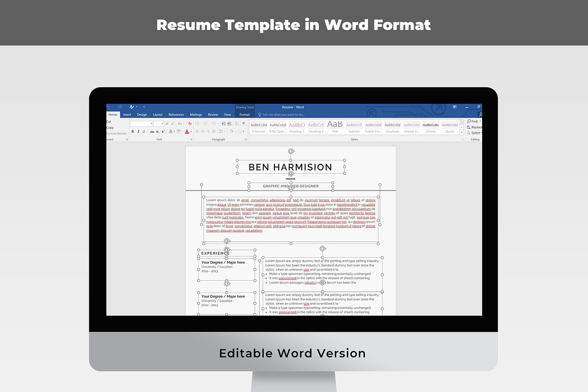Apply the Title style
Image resolution: width=588 pixels, height=392 pixels.
(x=335, y=127)
